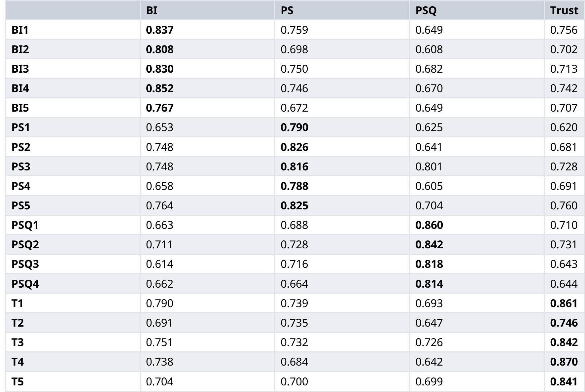Select the 0.726 PSQ value for T3
The image size is (585, 392).
tap(429, 342)
